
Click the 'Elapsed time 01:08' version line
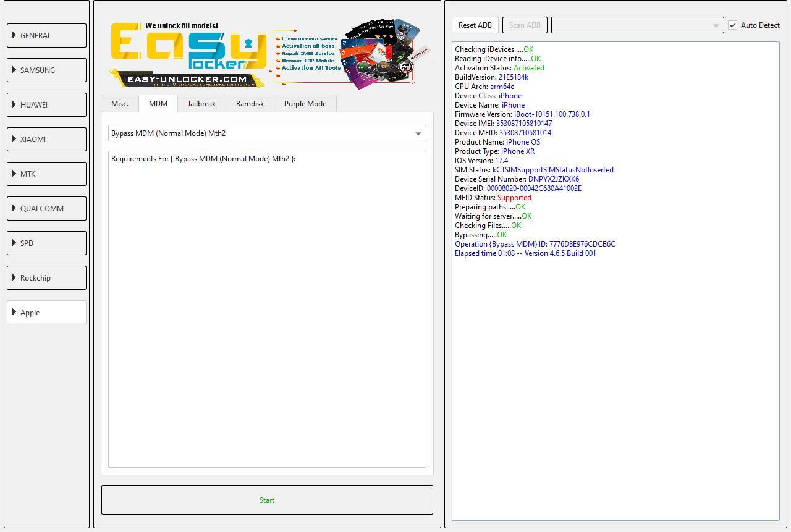pyautogui.click(x=525, y=253)
